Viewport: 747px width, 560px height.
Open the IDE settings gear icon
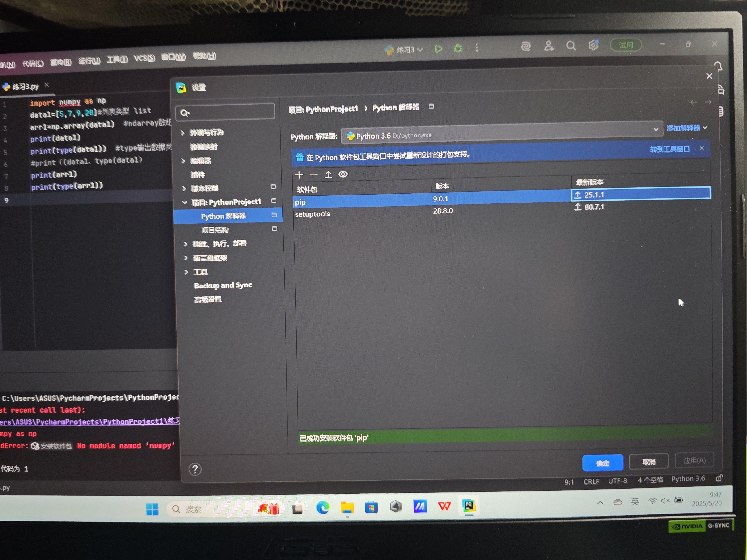593,45
